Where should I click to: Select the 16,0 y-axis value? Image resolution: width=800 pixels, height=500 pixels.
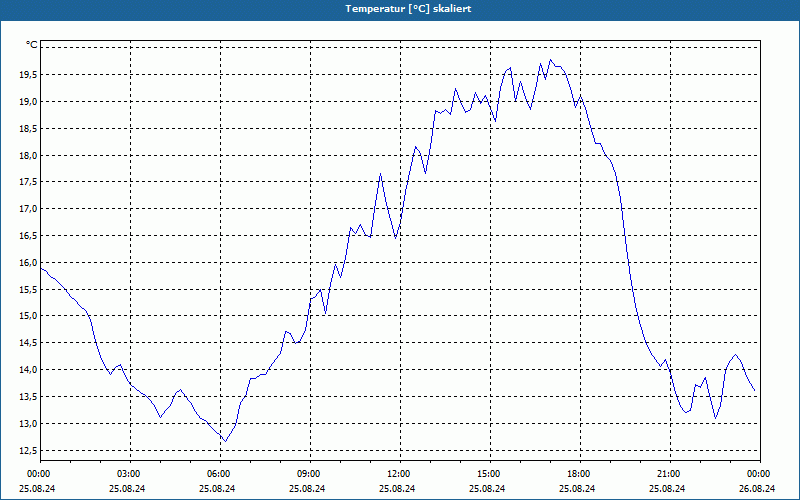28,262
